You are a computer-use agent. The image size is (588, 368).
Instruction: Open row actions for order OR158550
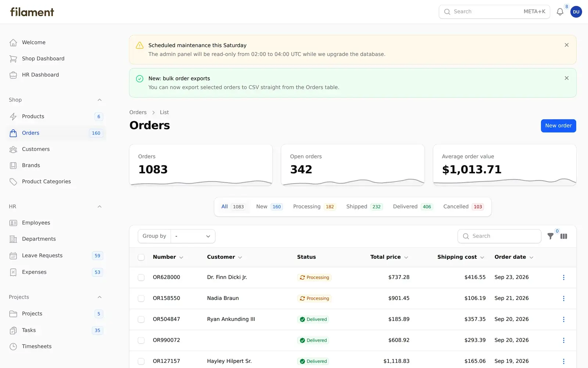pyautogui.click(x=563, y=298)
